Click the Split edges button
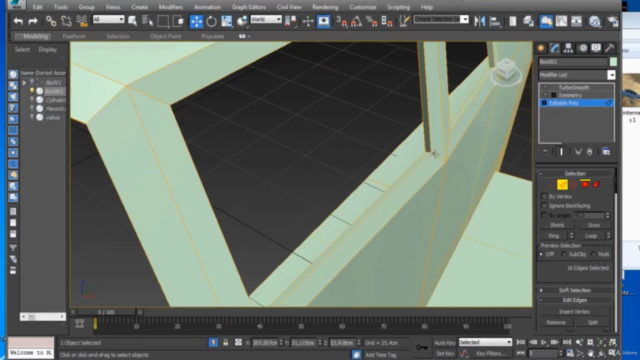The height and width of the screenshot is (360, 640). (593, 322)
